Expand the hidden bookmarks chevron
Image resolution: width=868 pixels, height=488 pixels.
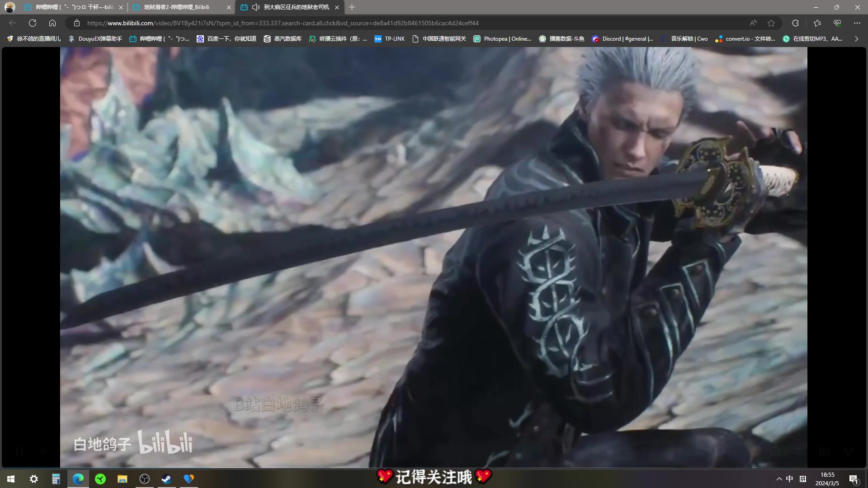coord(856,39)
